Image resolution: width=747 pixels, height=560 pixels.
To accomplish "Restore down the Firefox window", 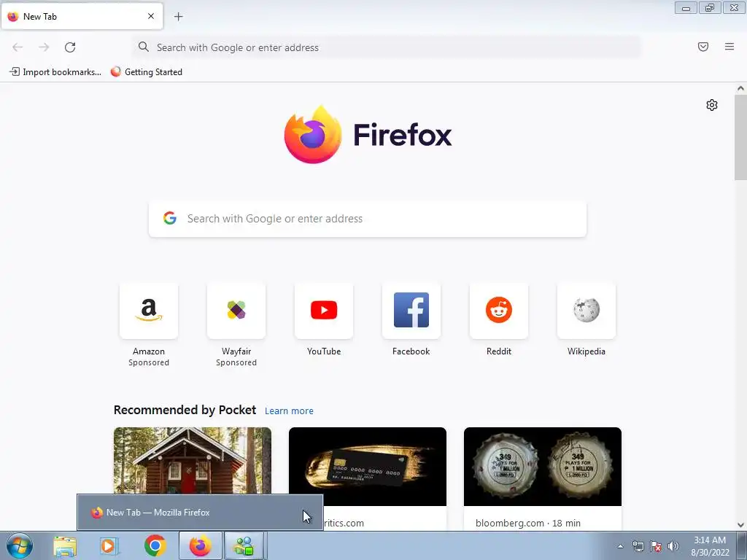I will click(710, 7).
